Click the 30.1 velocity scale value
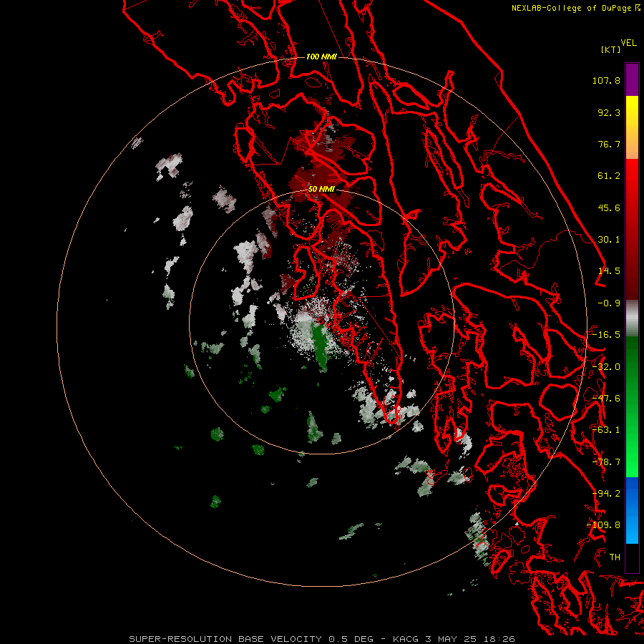644x644 pixels. [x=609, y=240]
